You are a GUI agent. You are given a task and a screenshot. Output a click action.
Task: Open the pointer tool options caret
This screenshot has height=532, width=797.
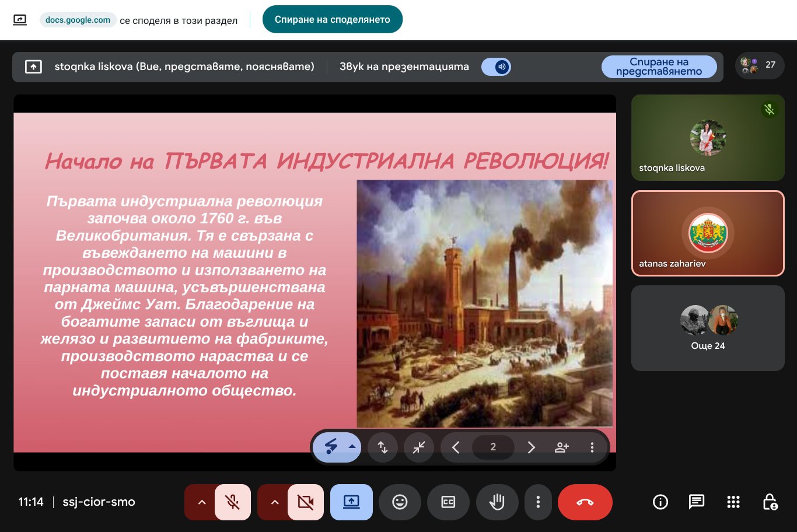coord(352,447)
